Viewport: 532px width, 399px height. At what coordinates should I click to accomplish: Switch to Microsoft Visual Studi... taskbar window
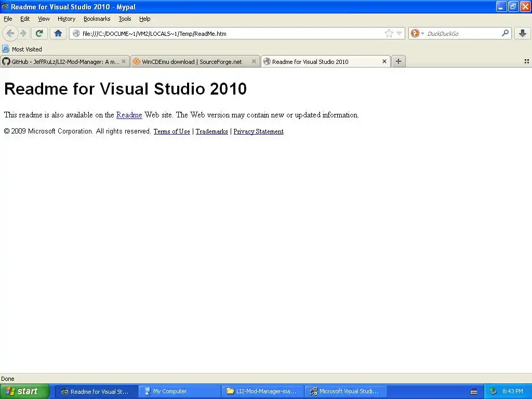(347, 392)
